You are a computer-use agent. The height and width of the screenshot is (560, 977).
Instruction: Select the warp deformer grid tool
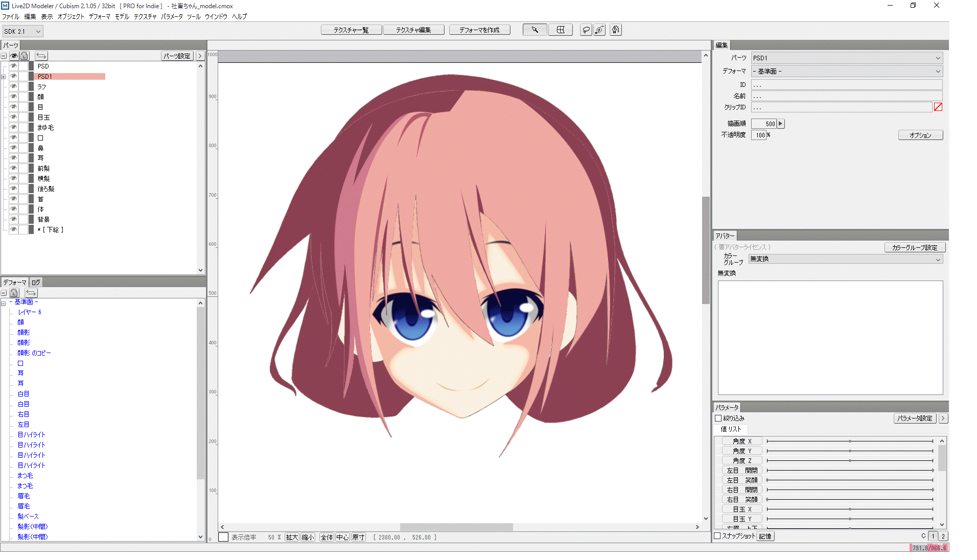[x=561, y=30]
